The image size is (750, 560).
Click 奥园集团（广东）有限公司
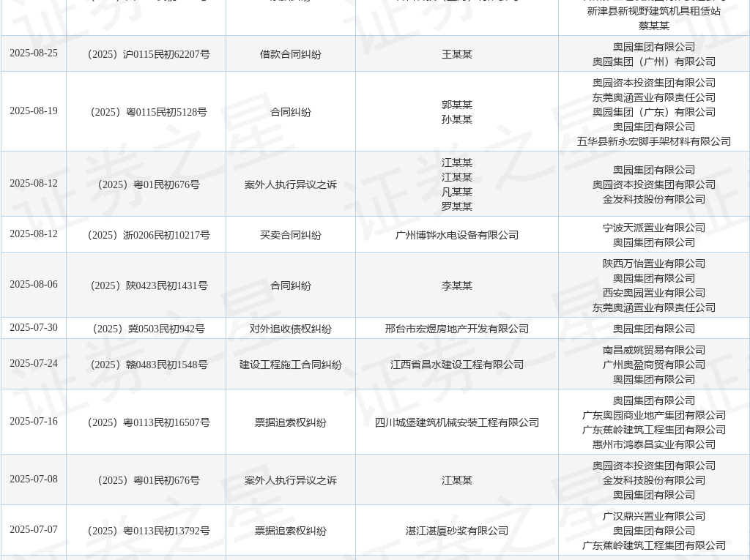pyautogui.click(x=654, y=113)
